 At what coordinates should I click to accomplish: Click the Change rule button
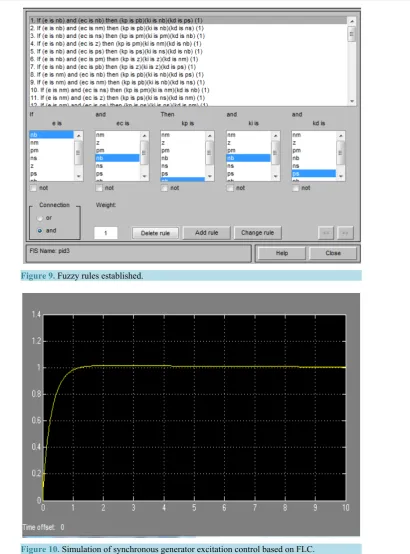(257, 233)
